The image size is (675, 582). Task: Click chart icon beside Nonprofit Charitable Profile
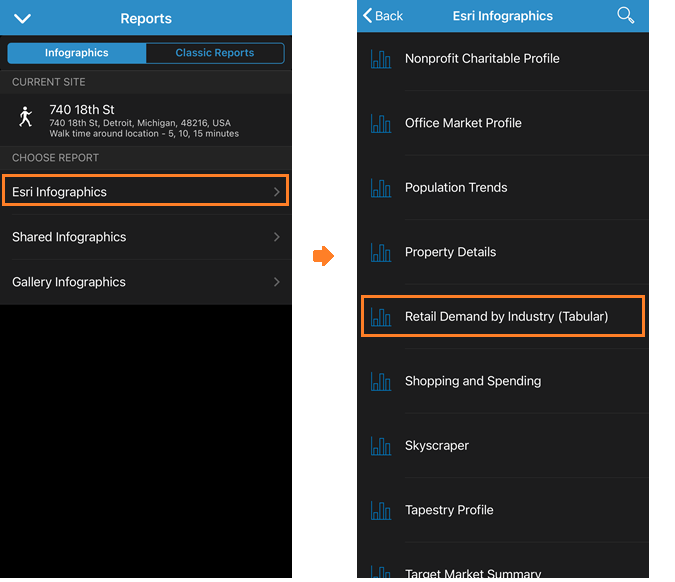381,59
